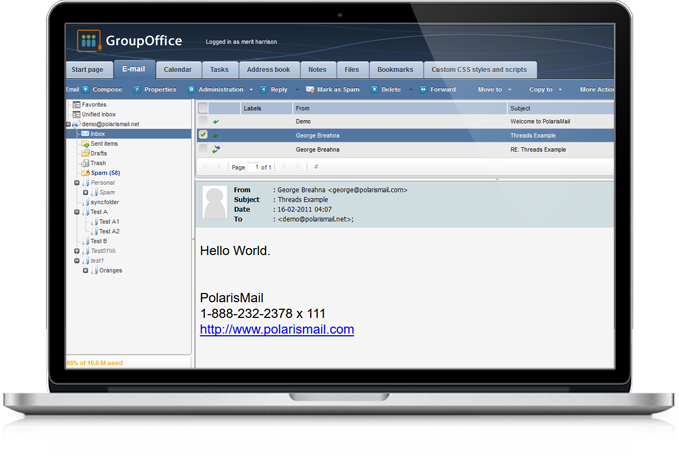Check the Demo message checkbox
The height and width of the screenshot is (456, 679).
click(x=203, y=121)
